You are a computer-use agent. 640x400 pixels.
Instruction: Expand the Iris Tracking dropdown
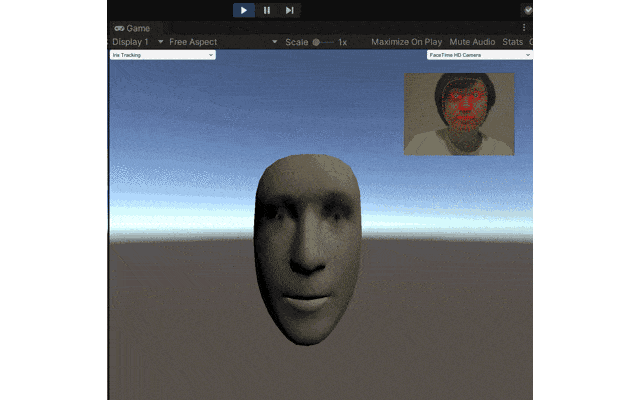pos(162,55)
